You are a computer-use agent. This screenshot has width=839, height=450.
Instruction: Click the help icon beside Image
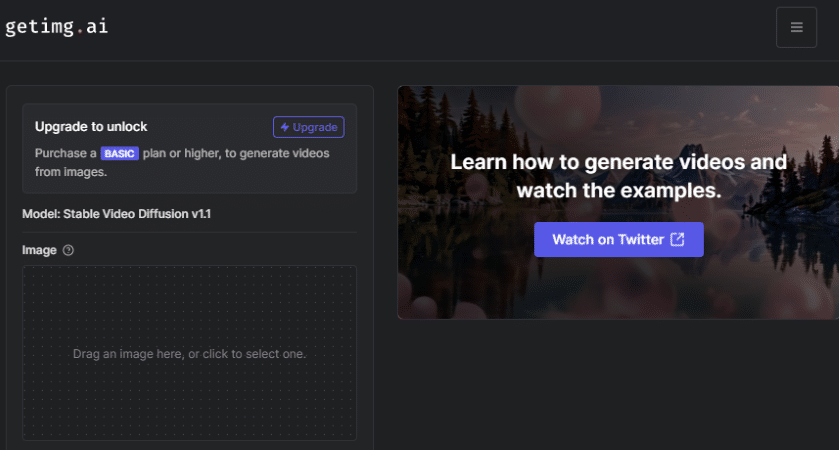[68, 250]
